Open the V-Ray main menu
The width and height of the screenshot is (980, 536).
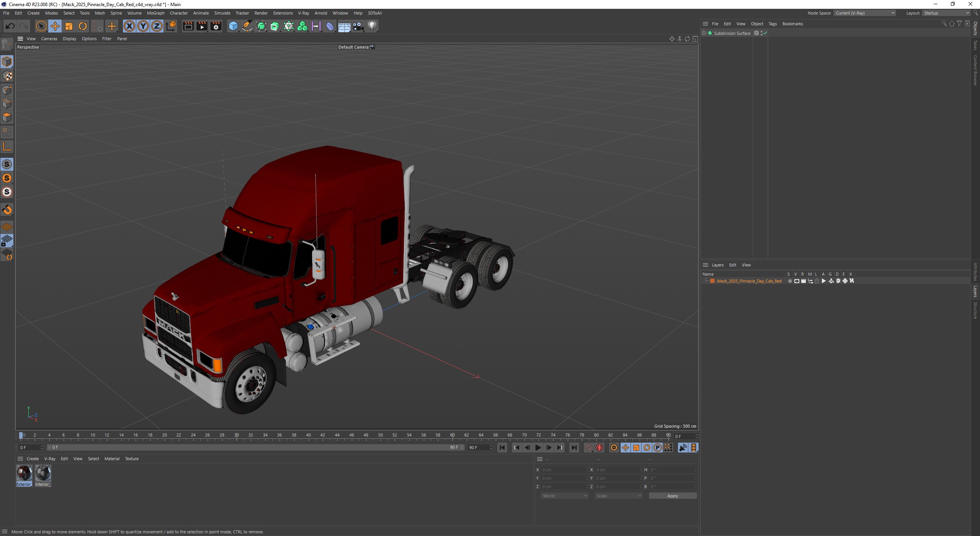[303, 13]
